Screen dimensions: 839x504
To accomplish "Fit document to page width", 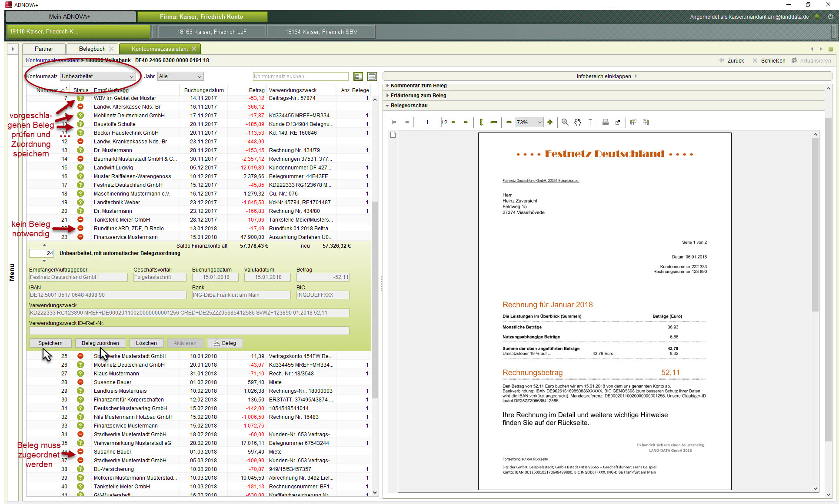I will point(494,122).
